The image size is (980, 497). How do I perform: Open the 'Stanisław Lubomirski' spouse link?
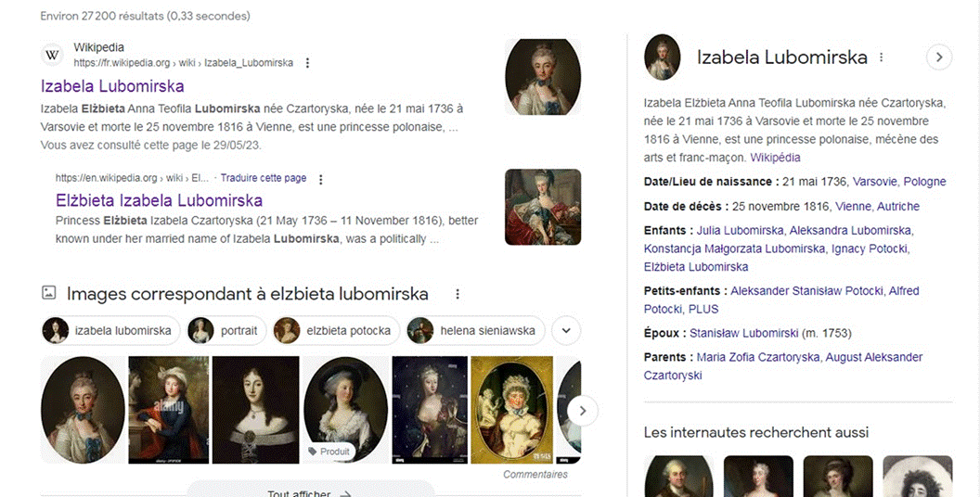coord(743,334)
